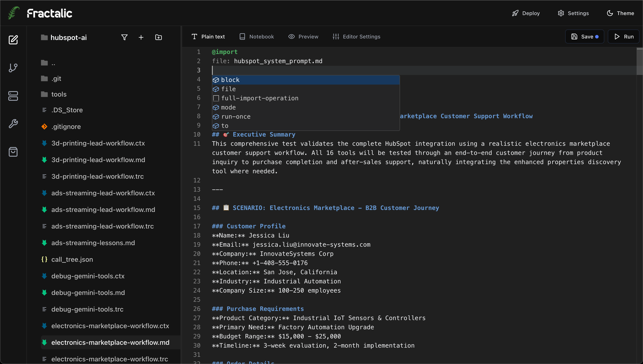Open debug-gemini-tools.ctx file

(x=83, y=276)
